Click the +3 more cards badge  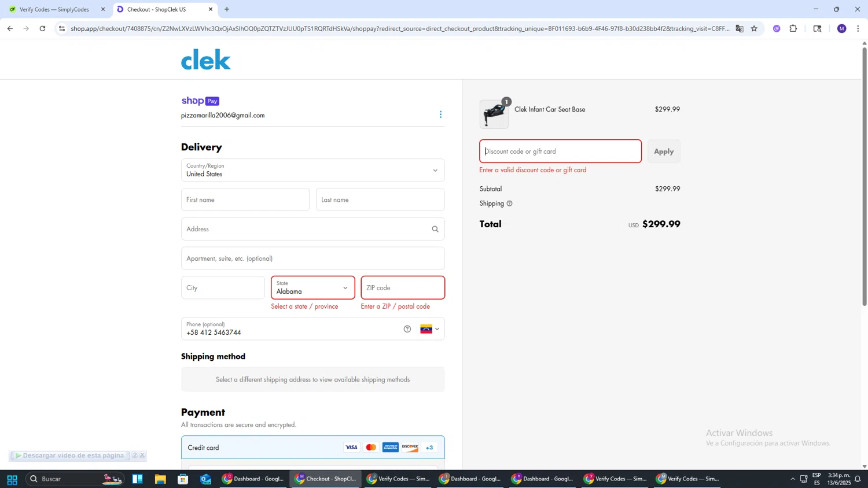(430, 448)
